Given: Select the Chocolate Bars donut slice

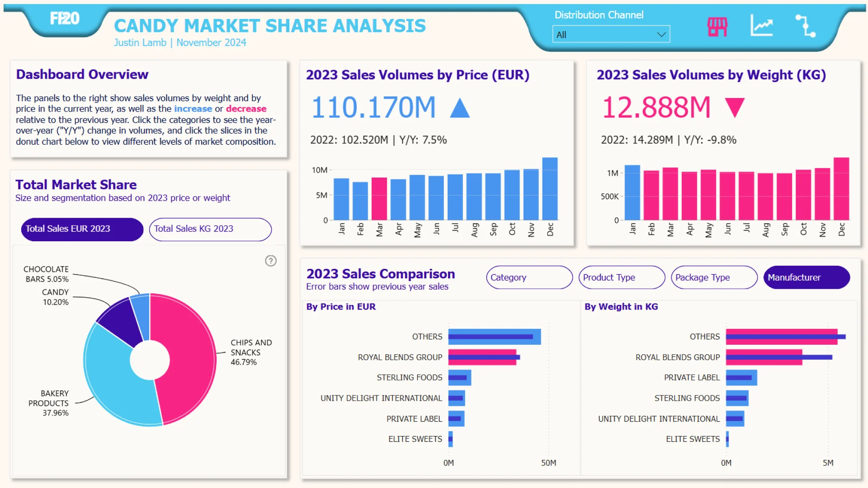Looking at the screenshot, I should [x=142, y=316].
